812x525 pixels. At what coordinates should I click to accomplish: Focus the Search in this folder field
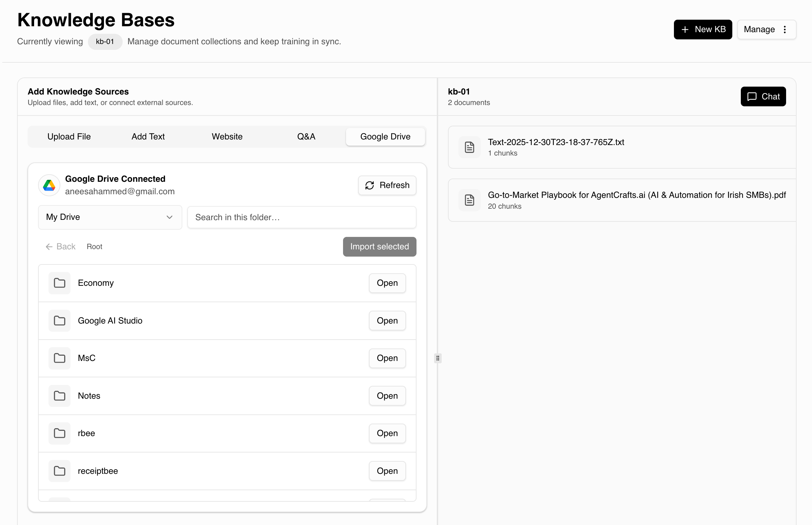pos(302,217)
